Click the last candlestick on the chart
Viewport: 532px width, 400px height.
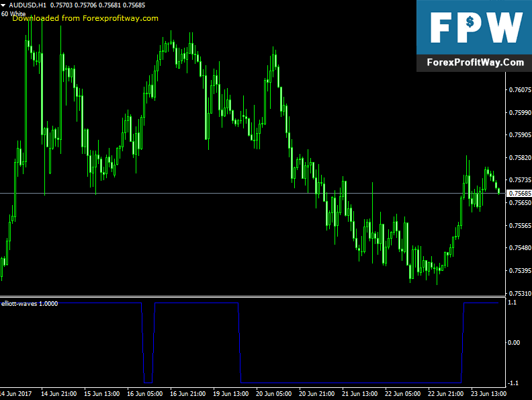pyautogui.click(x=498, y=191)
